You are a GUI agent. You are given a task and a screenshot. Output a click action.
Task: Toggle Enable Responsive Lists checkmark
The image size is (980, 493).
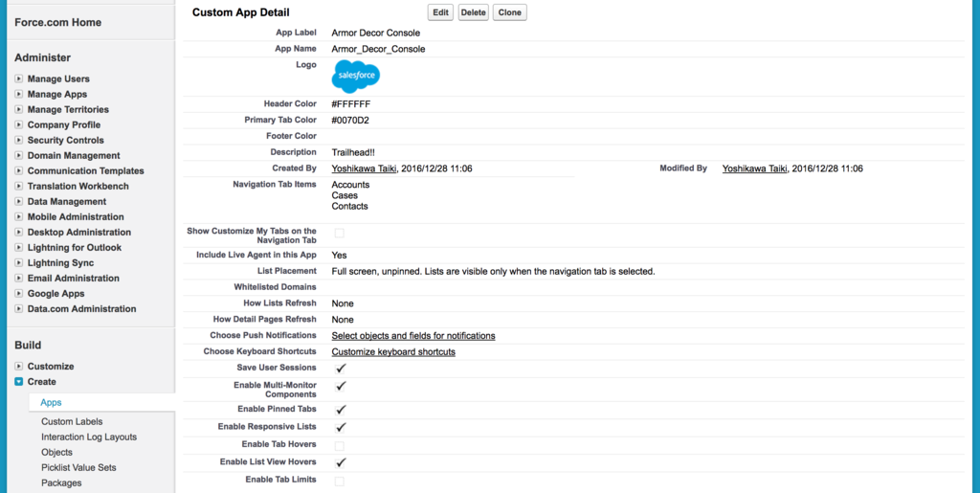tap(341, 427)
